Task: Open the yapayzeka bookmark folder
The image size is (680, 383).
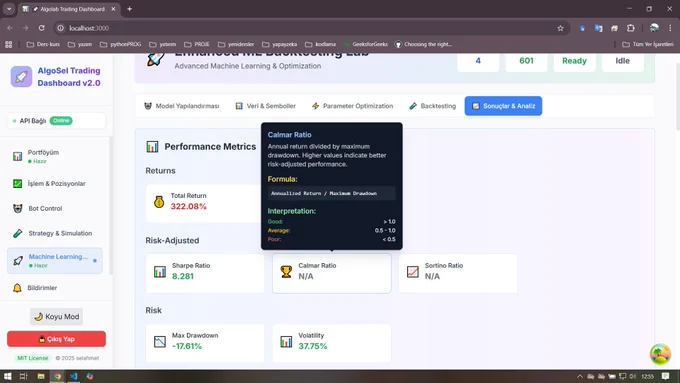Action: pos(280,44)
